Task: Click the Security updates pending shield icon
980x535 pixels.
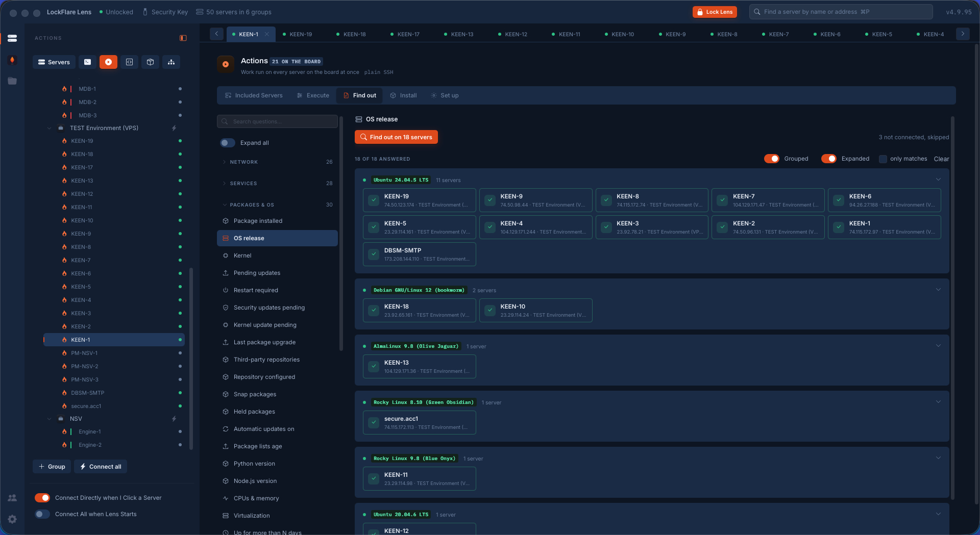Action: click(x=226, y=308)
